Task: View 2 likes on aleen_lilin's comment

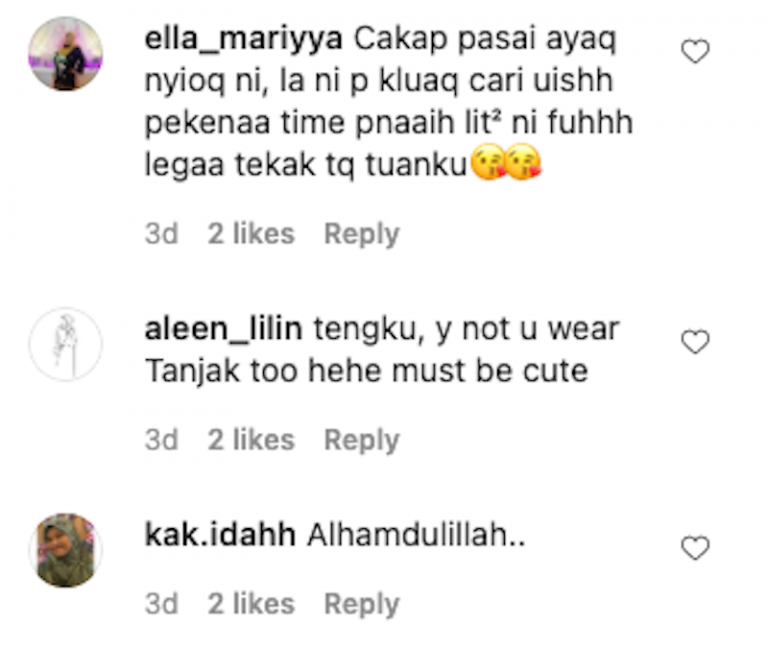Action: [251, 440]
